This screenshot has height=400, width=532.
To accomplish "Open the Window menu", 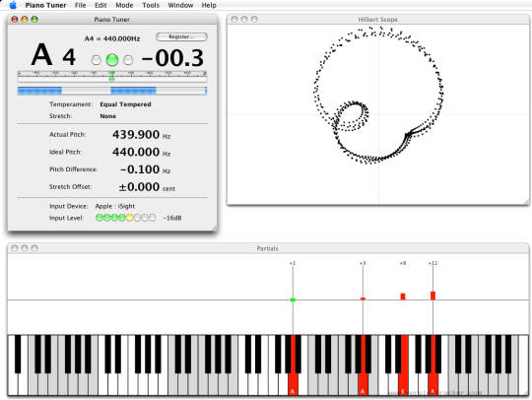I will [x=180, y=6].
